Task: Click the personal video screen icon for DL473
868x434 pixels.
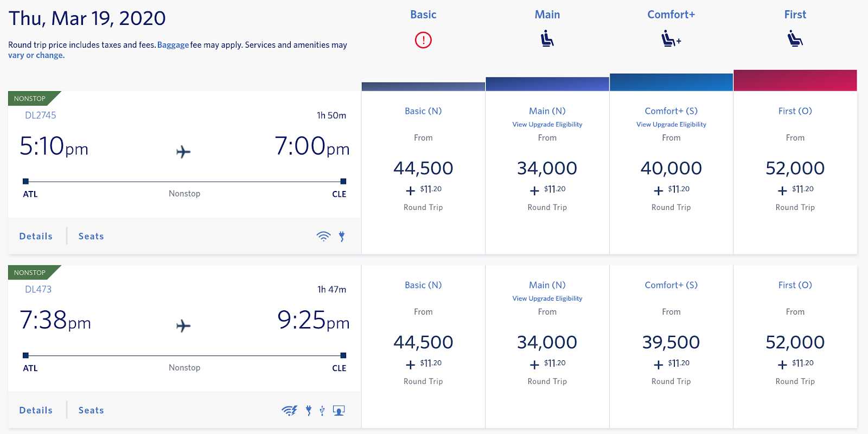Action: tap(339, 410)
